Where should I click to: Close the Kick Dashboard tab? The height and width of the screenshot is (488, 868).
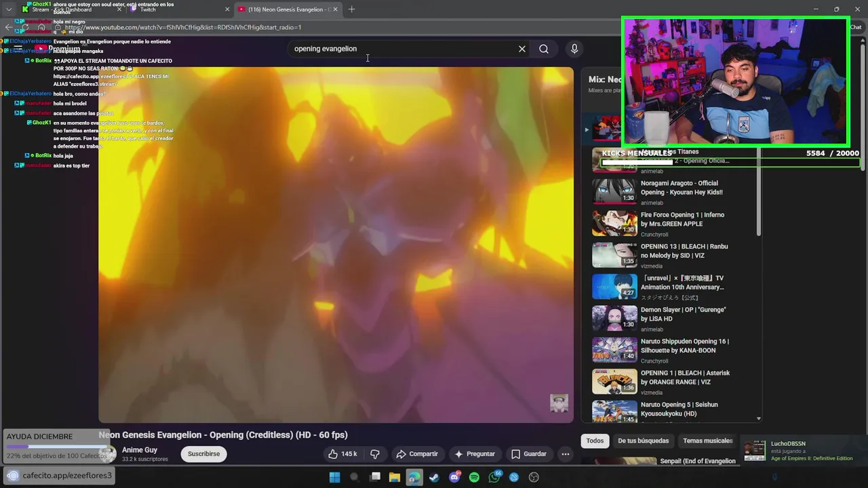coord(119,9)
